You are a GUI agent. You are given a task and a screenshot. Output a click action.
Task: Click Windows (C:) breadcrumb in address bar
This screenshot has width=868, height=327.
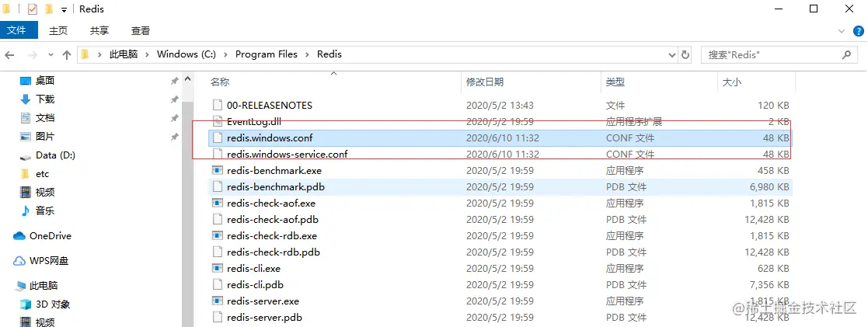[x=186, y=54]
